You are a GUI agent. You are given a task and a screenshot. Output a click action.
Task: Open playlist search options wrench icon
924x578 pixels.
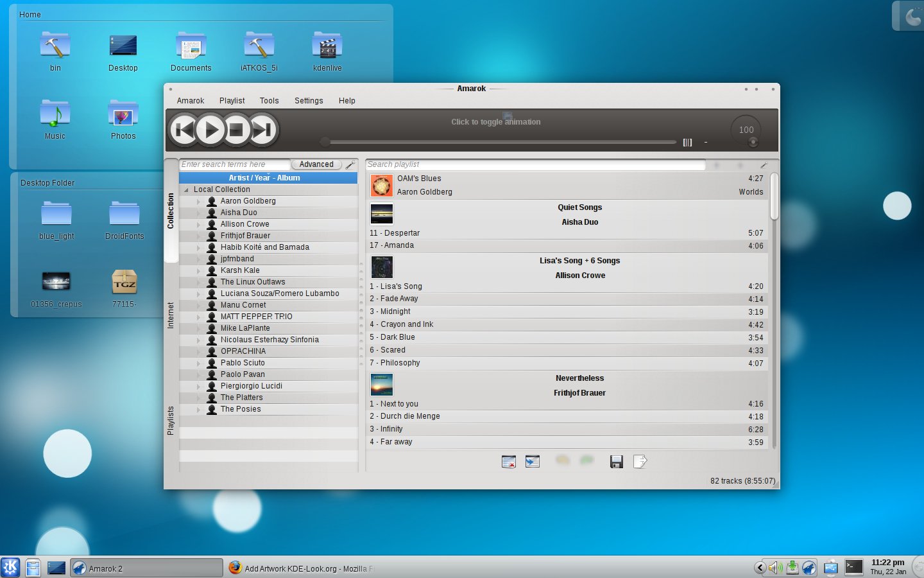764,165
